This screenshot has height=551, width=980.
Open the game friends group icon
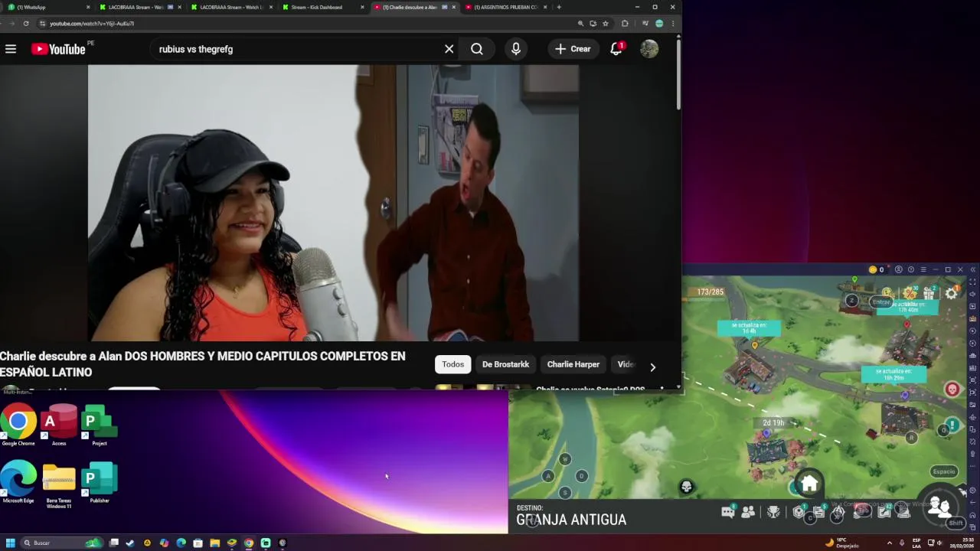pos(749,512)
